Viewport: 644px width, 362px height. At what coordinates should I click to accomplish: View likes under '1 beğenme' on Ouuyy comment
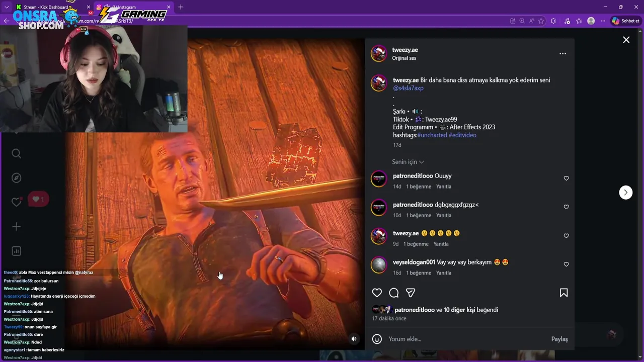(x=419, y=187)
